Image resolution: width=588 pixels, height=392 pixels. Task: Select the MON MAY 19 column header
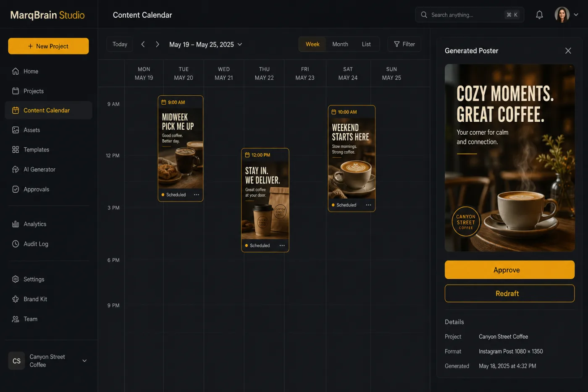pos(144,73)
